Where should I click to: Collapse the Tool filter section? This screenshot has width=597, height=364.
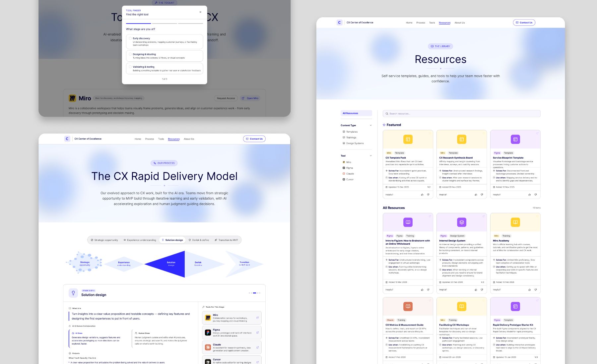[x=371, y=156]
